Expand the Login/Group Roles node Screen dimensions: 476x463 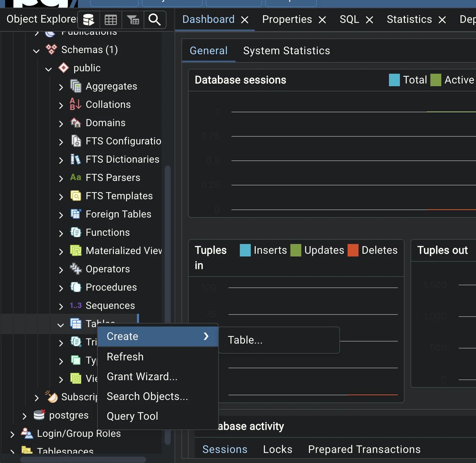(12, 434)
